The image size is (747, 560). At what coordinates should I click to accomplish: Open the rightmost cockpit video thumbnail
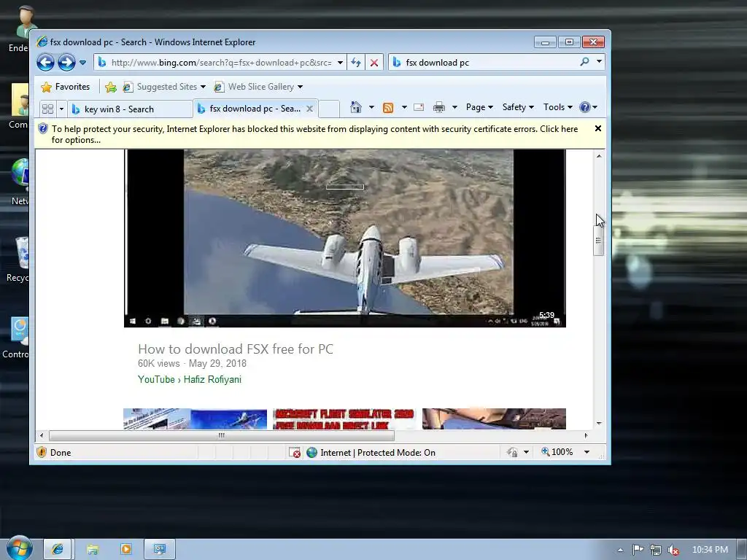click(x=494, y=419)
